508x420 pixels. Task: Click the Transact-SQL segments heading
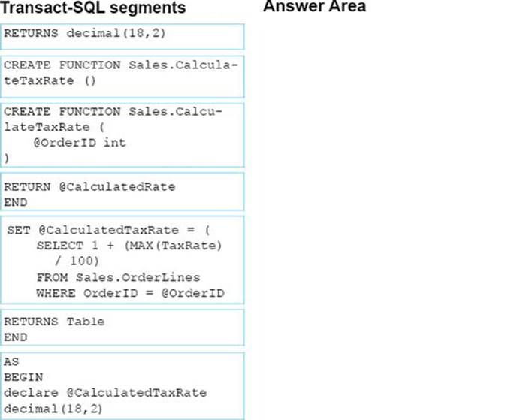coord(94,8)
